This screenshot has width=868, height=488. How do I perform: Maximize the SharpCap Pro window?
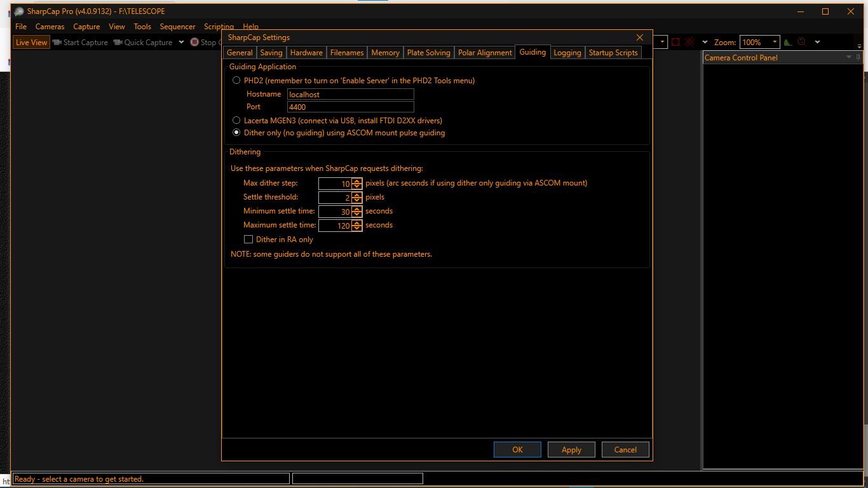point(825,11)
